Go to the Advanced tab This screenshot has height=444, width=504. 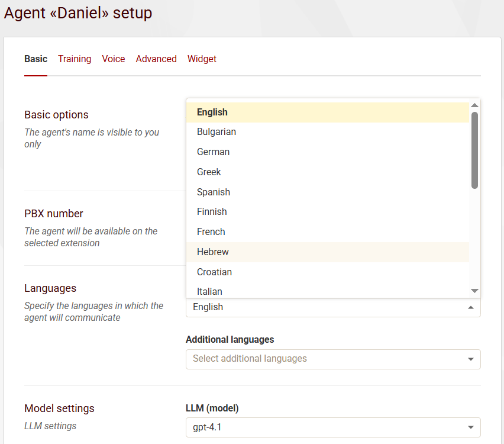tap(156, 59)
